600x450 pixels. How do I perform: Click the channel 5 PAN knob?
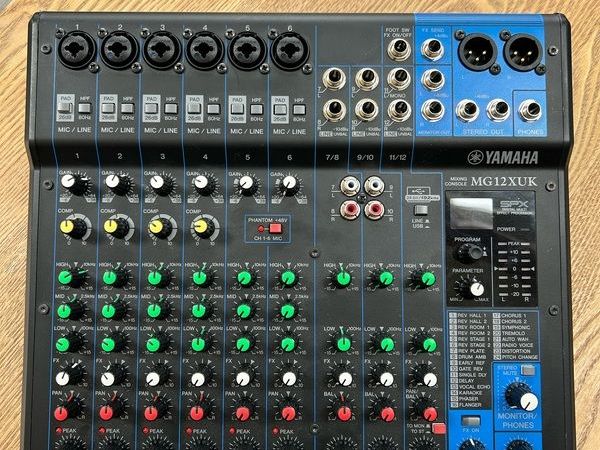coord(243,410)
